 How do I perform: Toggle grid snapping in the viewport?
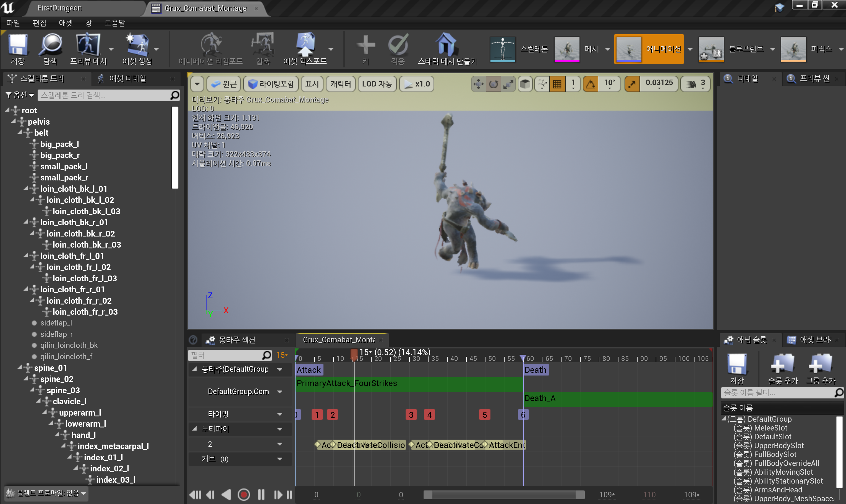tap(557, 83)
